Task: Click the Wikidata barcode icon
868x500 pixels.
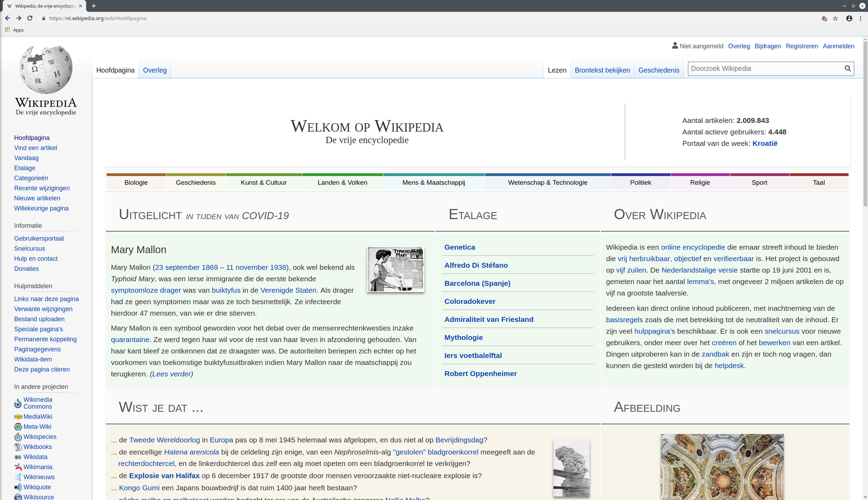Action: (18, 457)
